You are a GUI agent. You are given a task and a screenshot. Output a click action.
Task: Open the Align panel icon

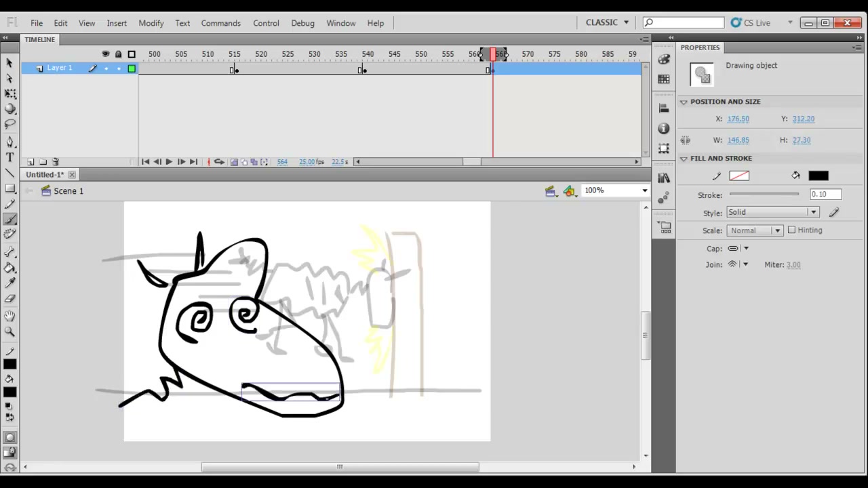[x=664, y=108]
